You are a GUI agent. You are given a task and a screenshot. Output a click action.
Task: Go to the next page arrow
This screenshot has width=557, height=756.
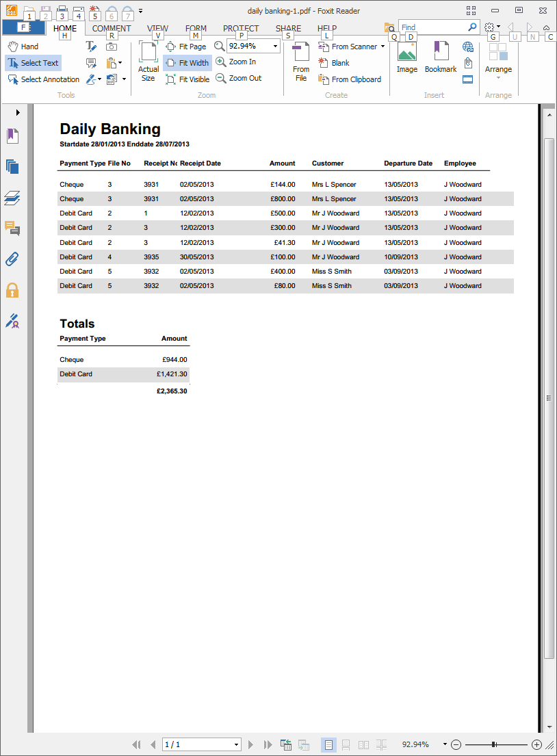pyautogui.click(x=250, y=744)
